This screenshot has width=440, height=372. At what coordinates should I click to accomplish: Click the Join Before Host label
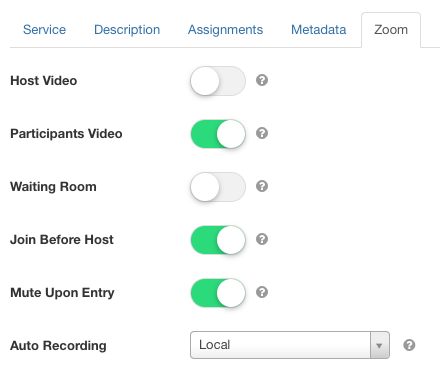click(62, 240)
